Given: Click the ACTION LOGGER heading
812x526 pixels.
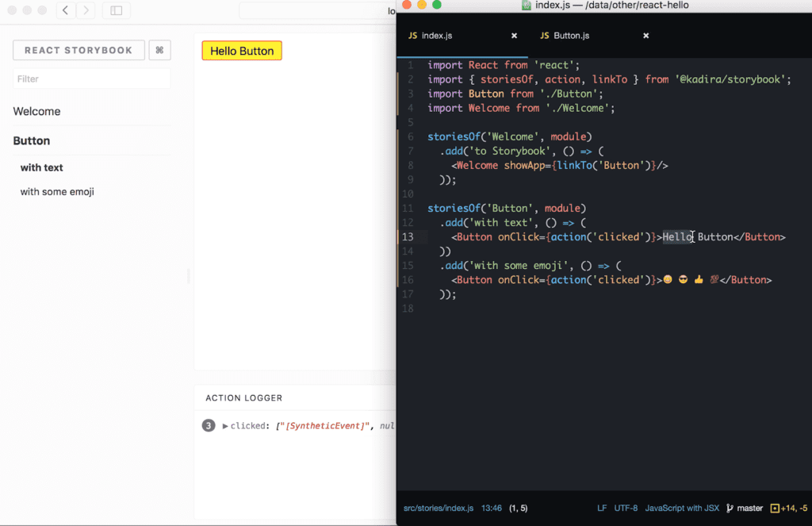Looking at the screenshot, I should pyautogui.click(x=244, y=398).
